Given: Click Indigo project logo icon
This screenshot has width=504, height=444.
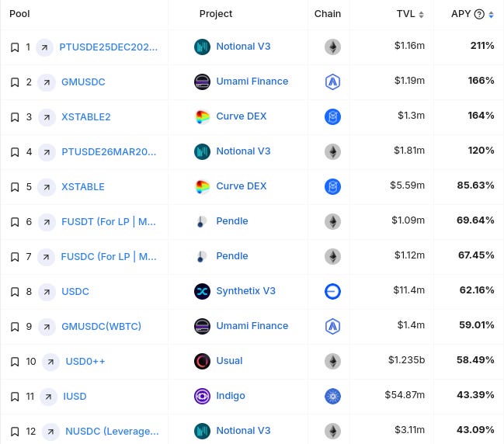Looking at the screenshot, I should [202, 397].
